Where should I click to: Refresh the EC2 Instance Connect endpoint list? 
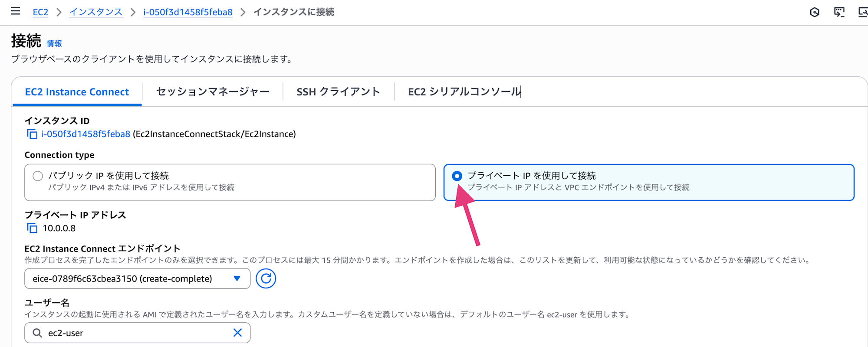pos(266,278)
